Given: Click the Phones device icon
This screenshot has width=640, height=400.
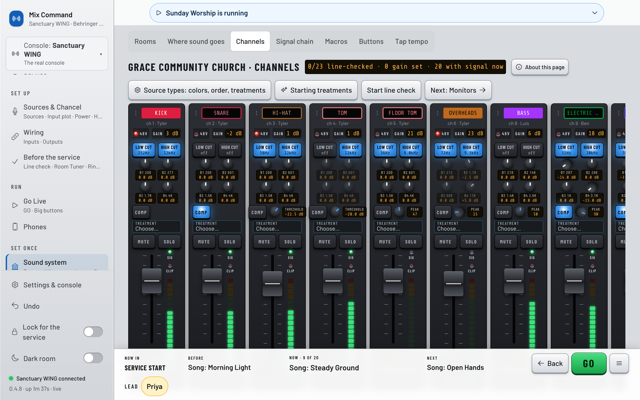Looking at the screenshot, I should point(15,227).
